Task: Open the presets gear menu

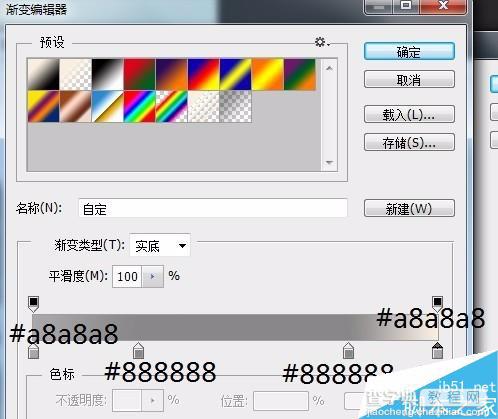Action: 322,42
